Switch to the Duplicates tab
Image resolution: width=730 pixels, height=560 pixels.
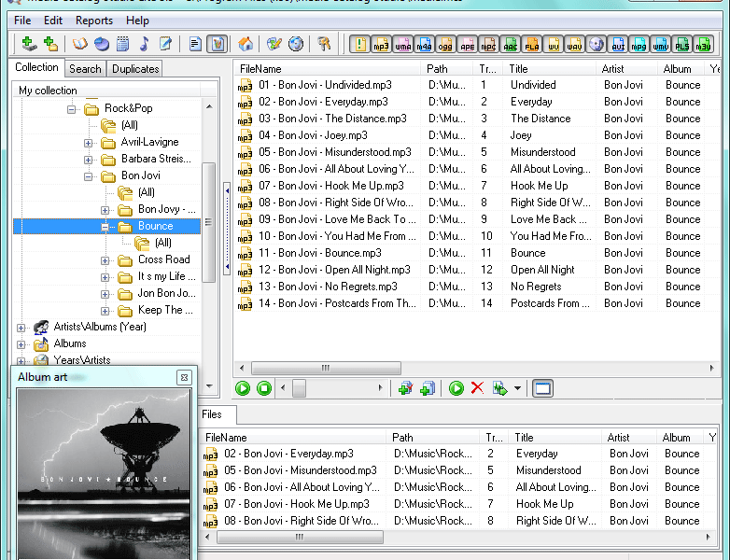(135, 69)
